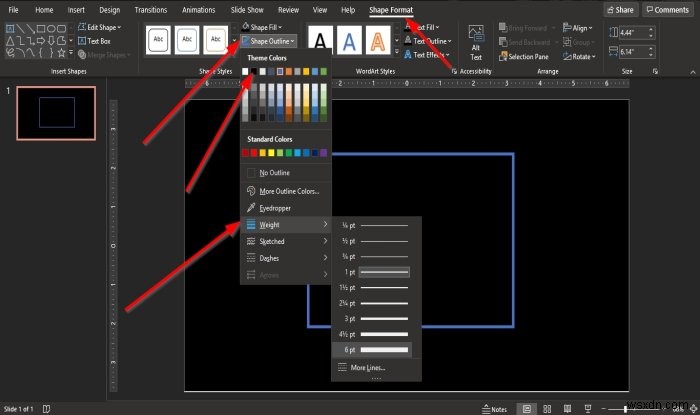Click the Comments button
Image resolution: width=700 pixels, height=415 pixels.
(x=668, y=10)
